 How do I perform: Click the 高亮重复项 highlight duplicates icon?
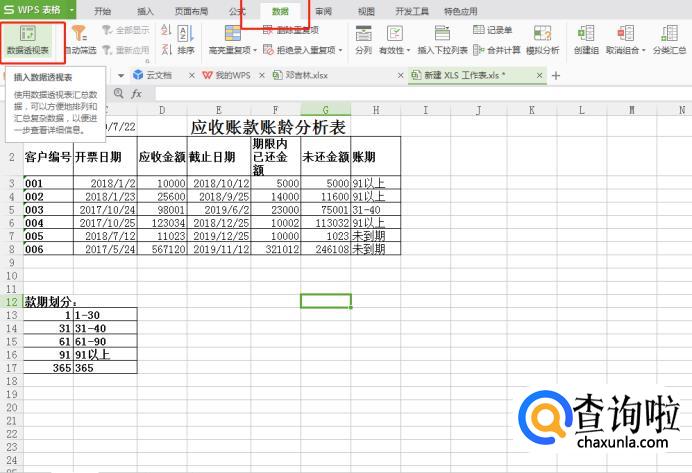pos(233,34)
